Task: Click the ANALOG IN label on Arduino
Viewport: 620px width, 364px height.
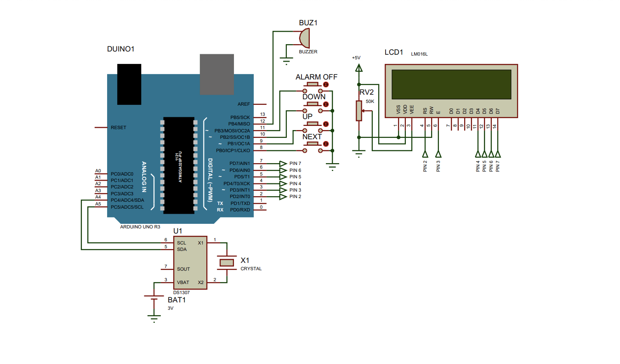Action: pyautogui.click(x=144, y=177)
